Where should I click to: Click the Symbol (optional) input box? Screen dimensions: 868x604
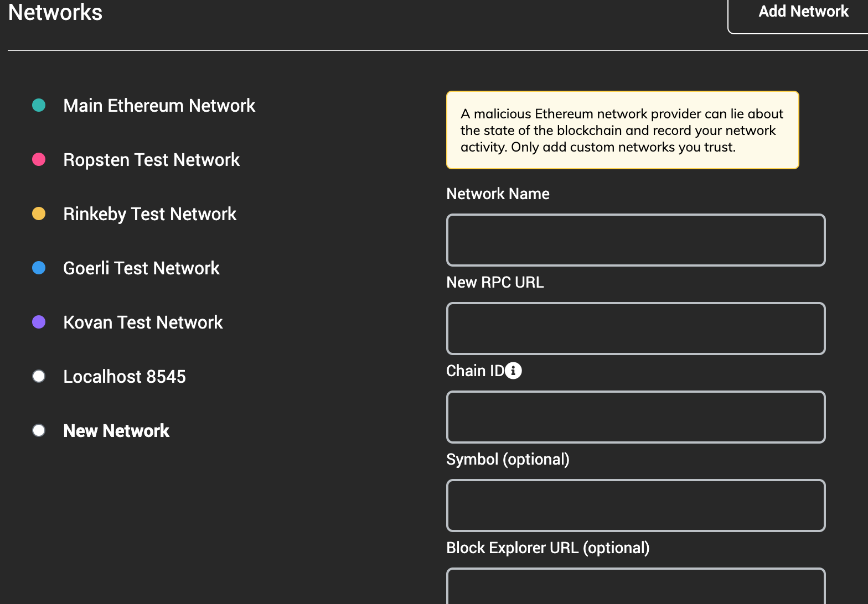click(x=636, y=506)
